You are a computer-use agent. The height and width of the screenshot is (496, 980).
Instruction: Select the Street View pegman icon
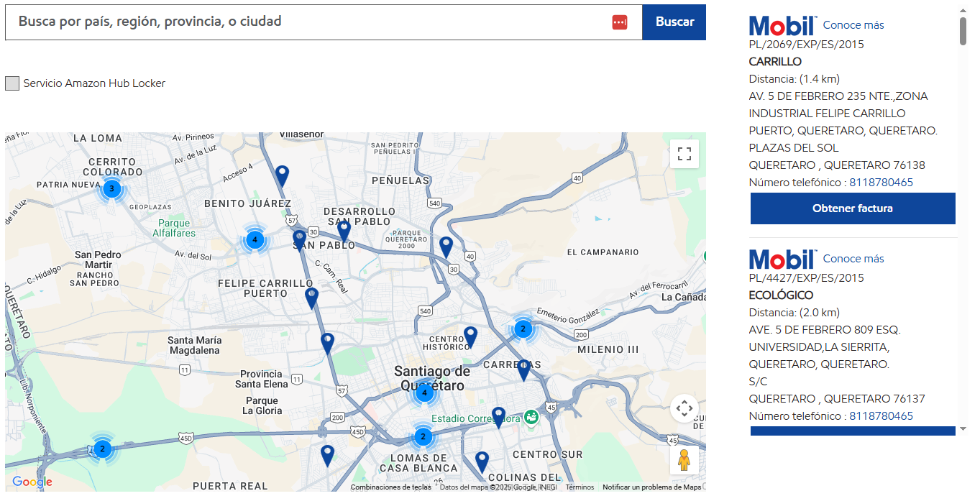click(x=684, y=460)
